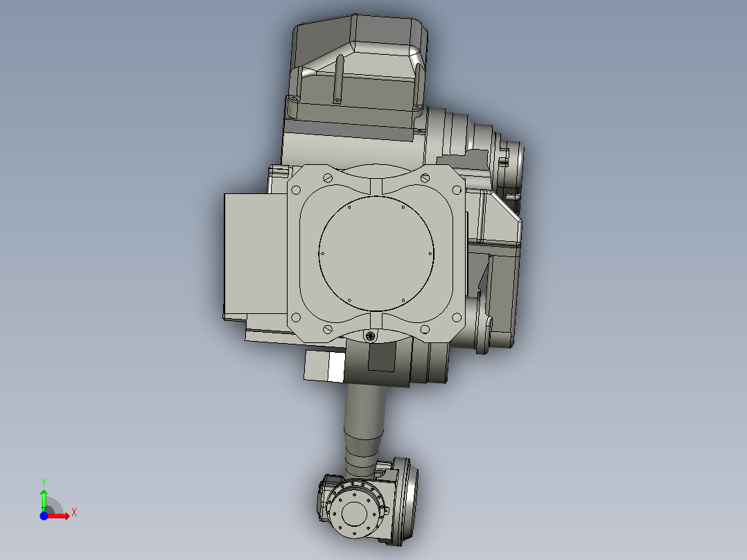This screenshot has height=560, width=747.
Task: Click the red X axis label
Action: coord(73,515)
